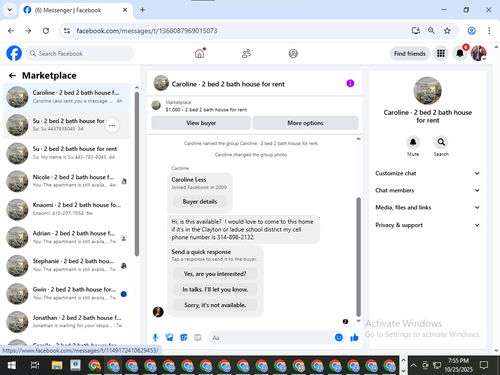Image resolution: width=500 pixels, height=375 pixels.
Task: Open the notifications bell
Action: click(460, 53)
